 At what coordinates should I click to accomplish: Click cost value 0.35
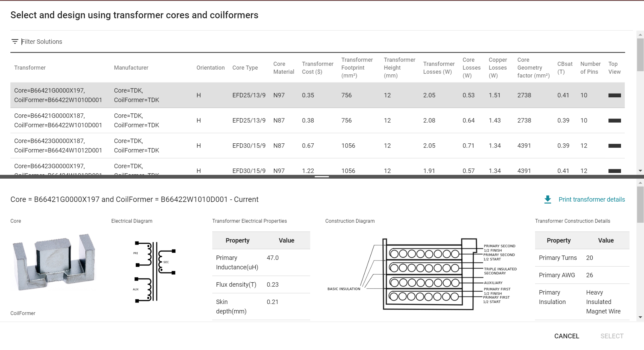pyautogui.click(x=308, y=95)
